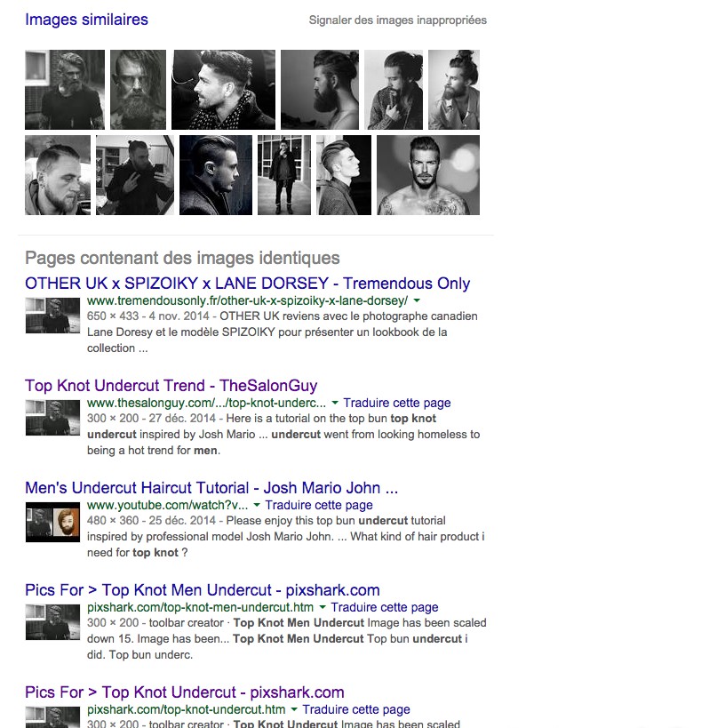
Task: Click Traduire cette page for TheSalonGuy result
Action: (397, 403)
